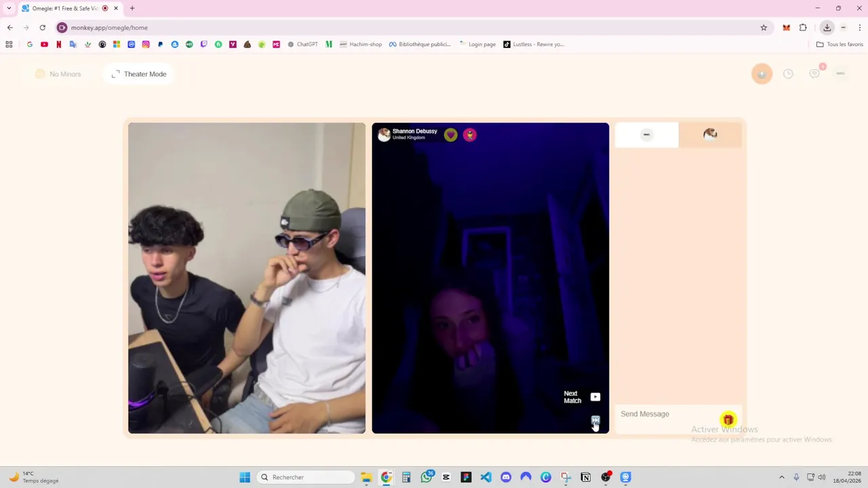Click Shannon Debussy's name label
The image size is (868, 488).
point(415,131)
